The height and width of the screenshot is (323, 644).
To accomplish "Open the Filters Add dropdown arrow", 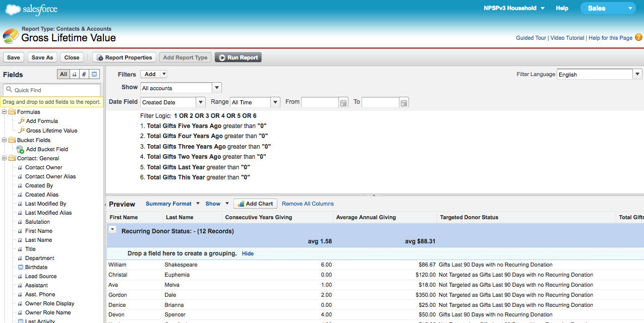I will 163,74.
